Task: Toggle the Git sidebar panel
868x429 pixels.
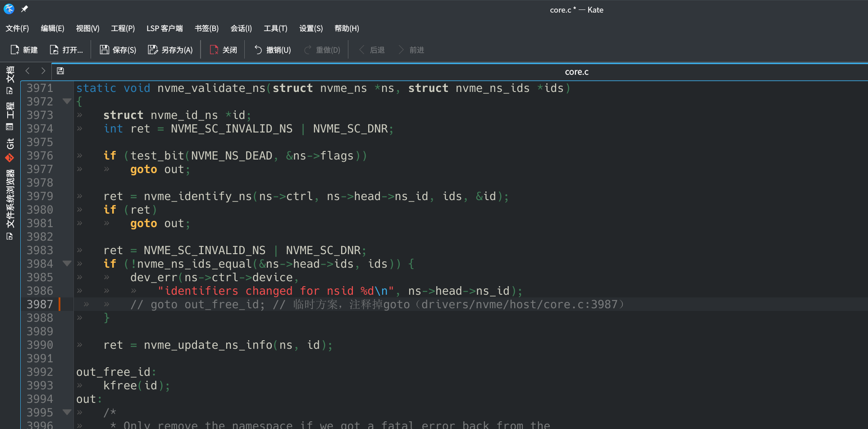Action: 10,144
